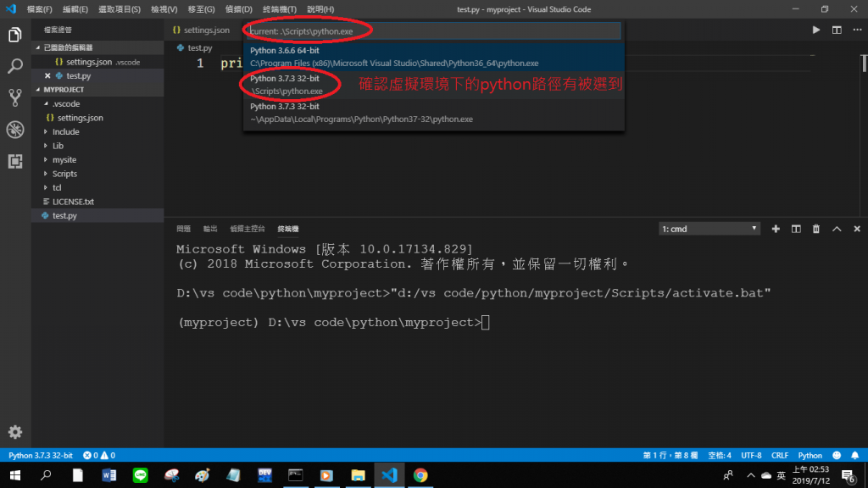
Task: Open the 檔案(F) menu
Action: click(39, 9)
